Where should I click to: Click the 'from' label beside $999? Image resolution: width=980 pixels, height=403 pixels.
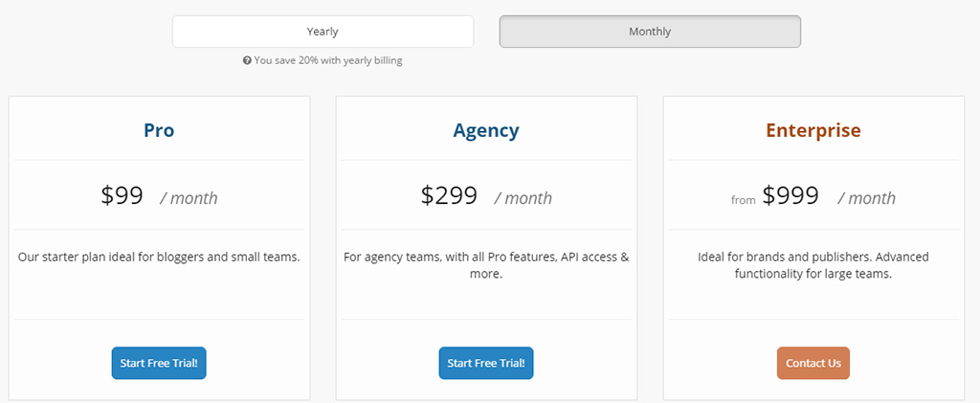pos(744,200)
